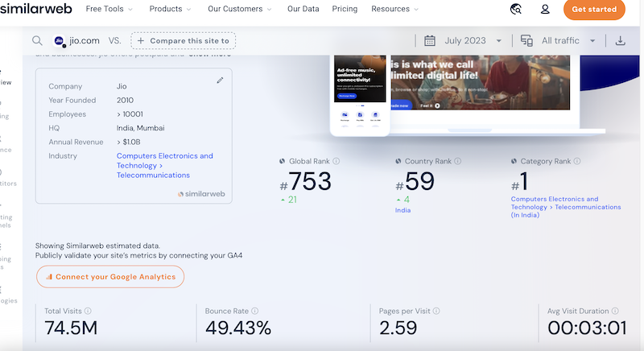Click the pencil edit icon in company card
Image resolution: width=644 pixels, height=351 pixels.
coord(220,81)
